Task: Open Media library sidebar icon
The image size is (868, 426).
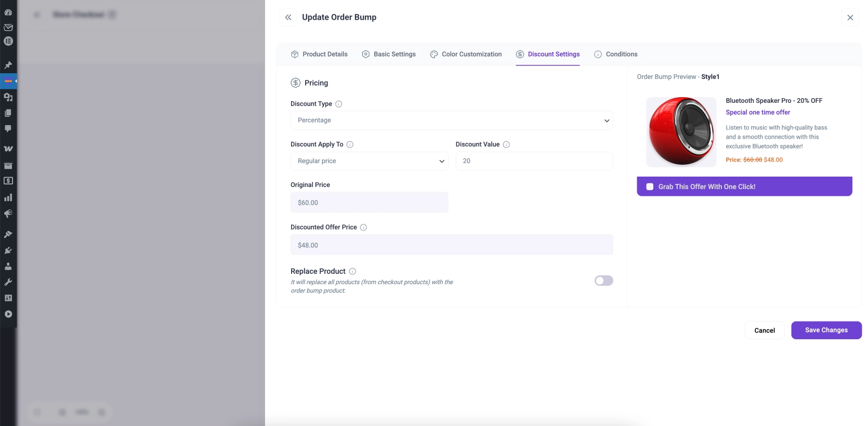Action: click(x=8, y=97)
